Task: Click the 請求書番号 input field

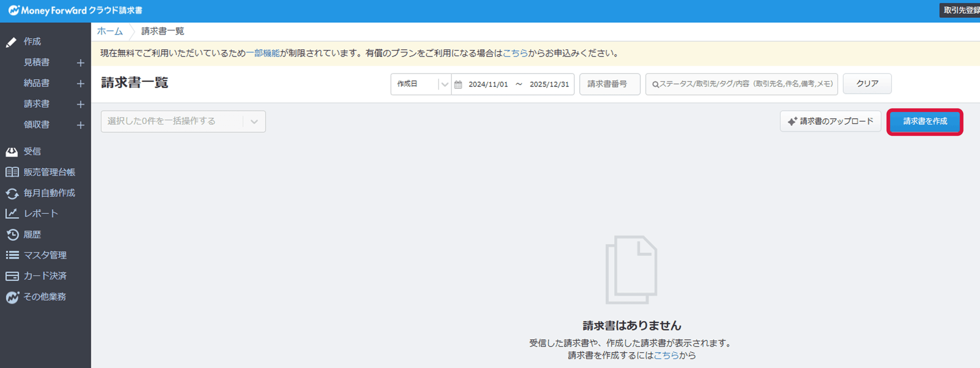Action: click(610, 84)
